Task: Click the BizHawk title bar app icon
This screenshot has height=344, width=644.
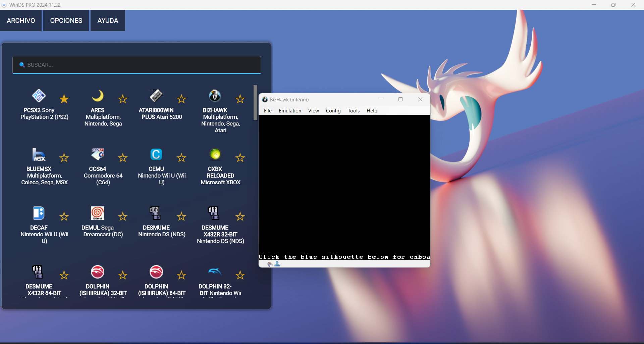Action: (x=265, y=99)
